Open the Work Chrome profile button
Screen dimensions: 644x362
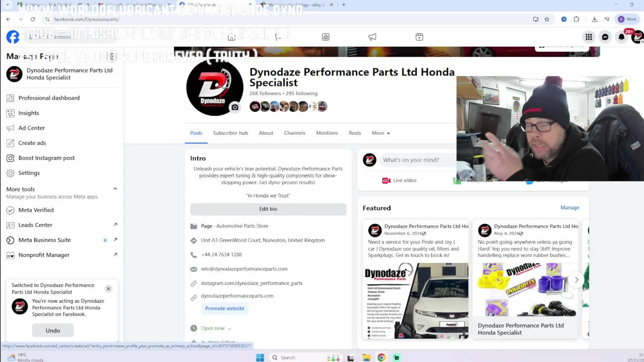(x=627, y=19)
